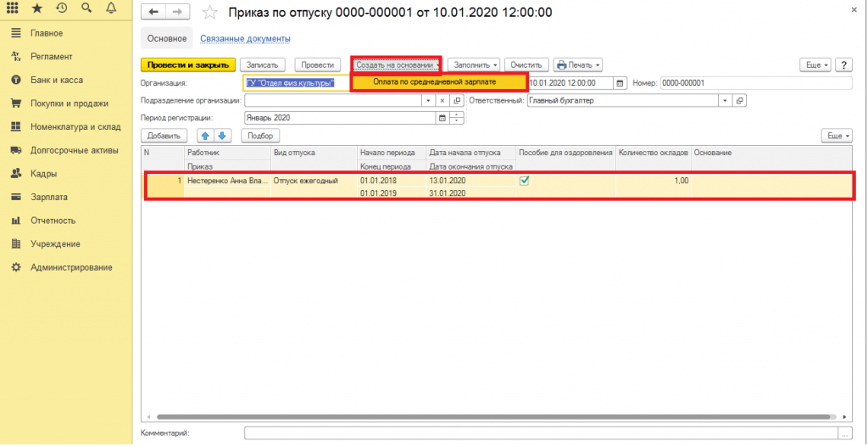Open the Заполнить dropdown button
This screenshot has width=868, height=447.
click(473, 64)
